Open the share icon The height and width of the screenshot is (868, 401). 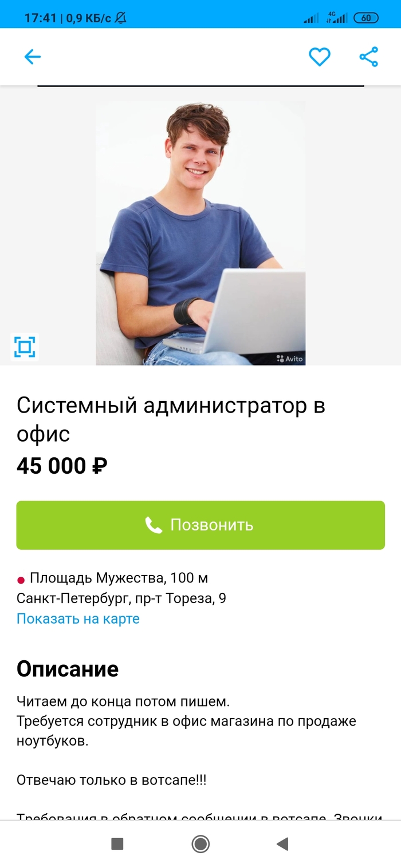click(x=369, y=57)
